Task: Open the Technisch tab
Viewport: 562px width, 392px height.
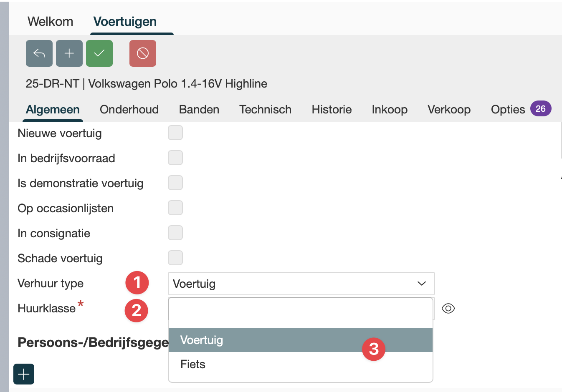Action: coord(265,110)
